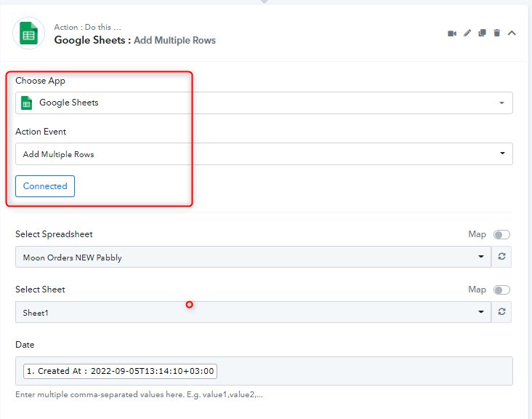This screenshot has height=419, width=532.
Task: Click the duplicate step icon
Action: pyautogui.click(x=482, y=33)
